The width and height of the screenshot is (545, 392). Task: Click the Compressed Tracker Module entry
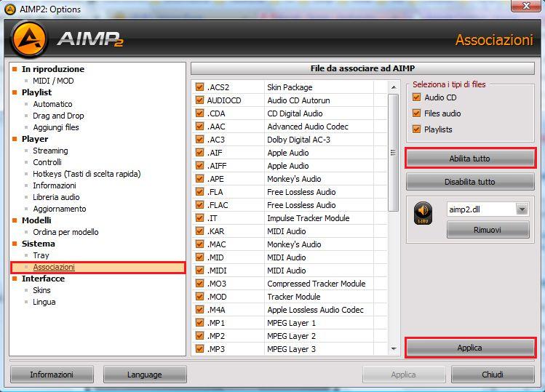pos(317,283)
